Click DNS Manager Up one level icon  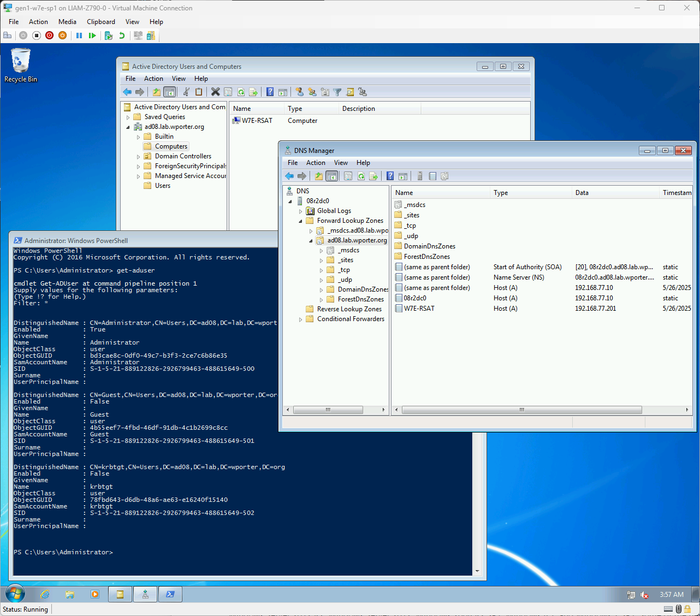(319, 176)
